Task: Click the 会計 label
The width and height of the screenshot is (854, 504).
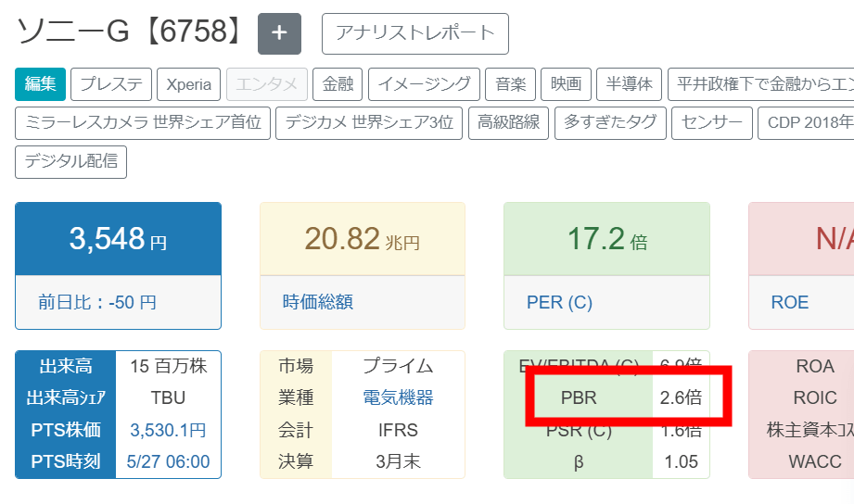Action: pos(296,430)
